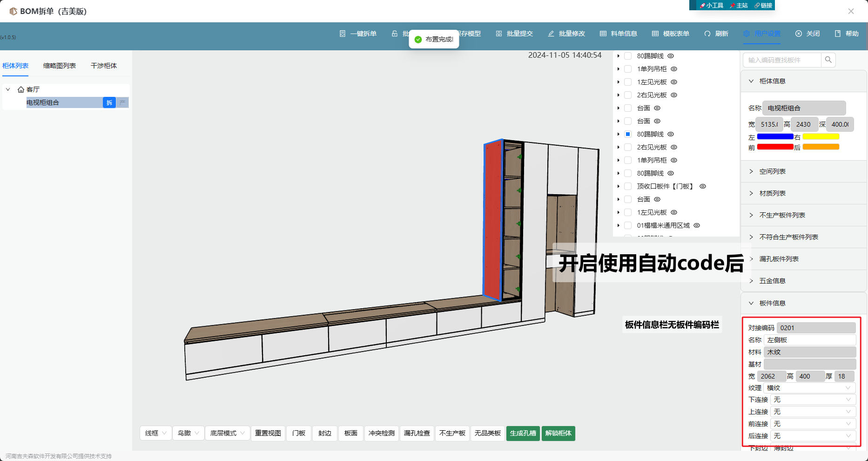
Task: Expand the 空间列表 section
Action: pyautogui.click(x=772, y=171)
